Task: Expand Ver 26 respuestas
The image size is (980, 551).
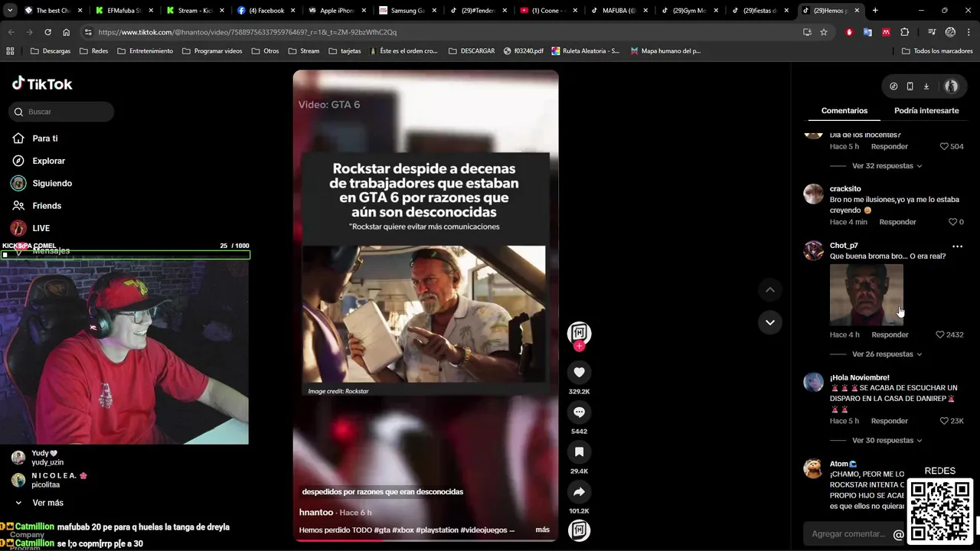Action: (x=887, y=354)
